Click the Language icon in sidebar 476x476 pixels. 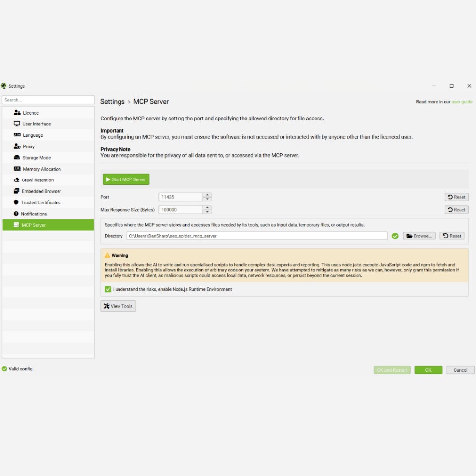(17, 135)
